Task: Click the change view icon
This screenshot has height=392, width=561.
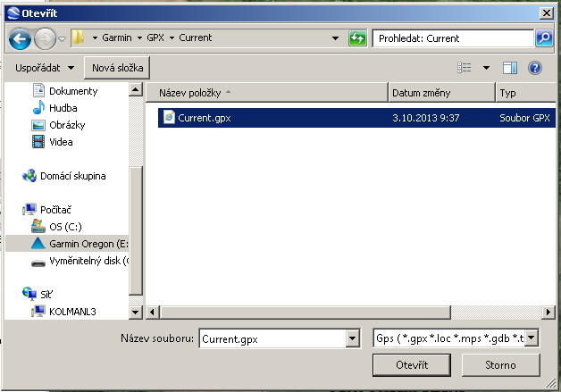Action: [x=465, y=68]
